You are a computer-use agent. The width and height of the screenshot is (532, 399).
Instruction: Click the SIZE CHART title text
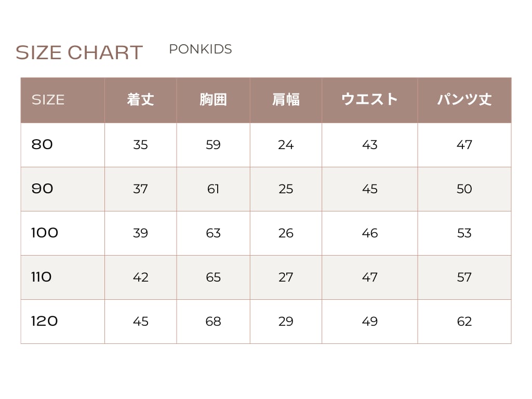click(79, 52)
